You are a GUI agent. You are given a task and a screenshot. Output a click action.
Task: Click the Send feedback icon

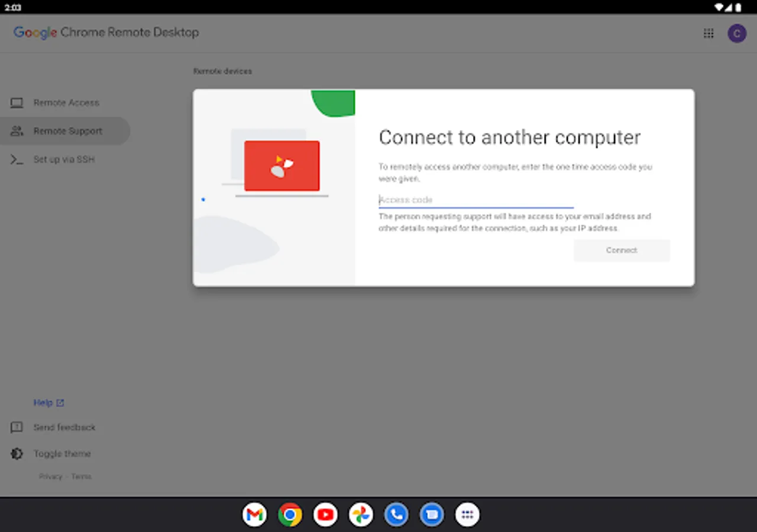coord(17,427)
